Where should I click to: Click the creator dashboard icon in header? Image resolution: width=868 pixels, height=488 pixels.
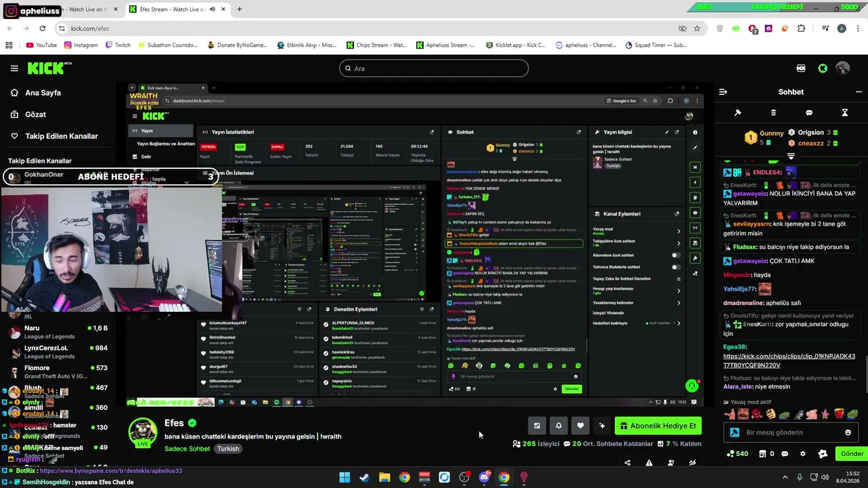[801, 68]
